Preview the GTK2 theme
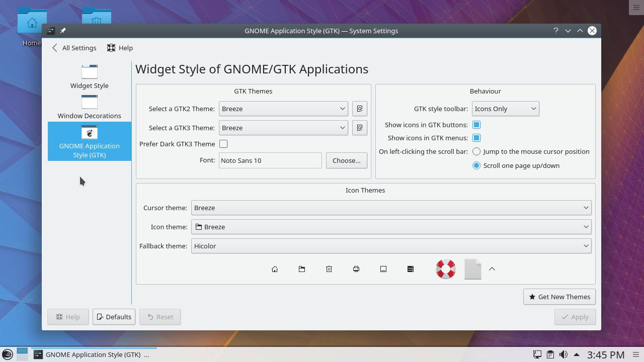 (360, 109)
